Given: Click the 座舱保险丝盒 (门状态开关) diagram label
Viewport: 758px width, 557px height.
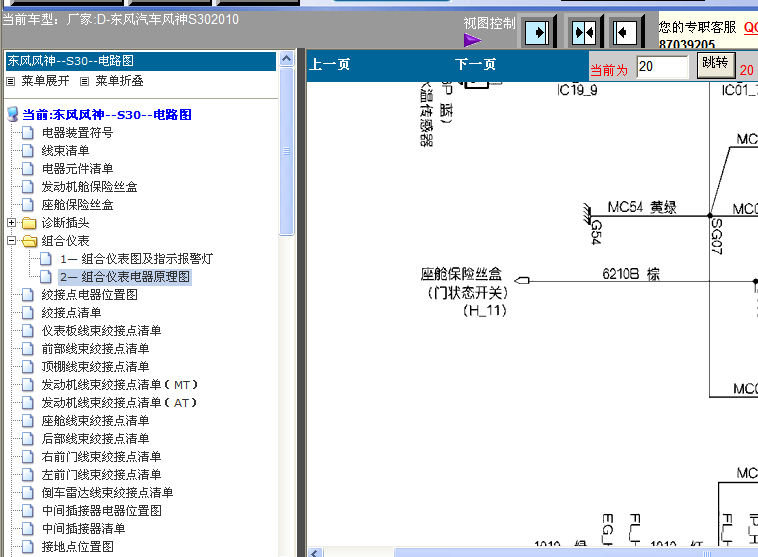Looking at the screenshot, I should (464, 292).
